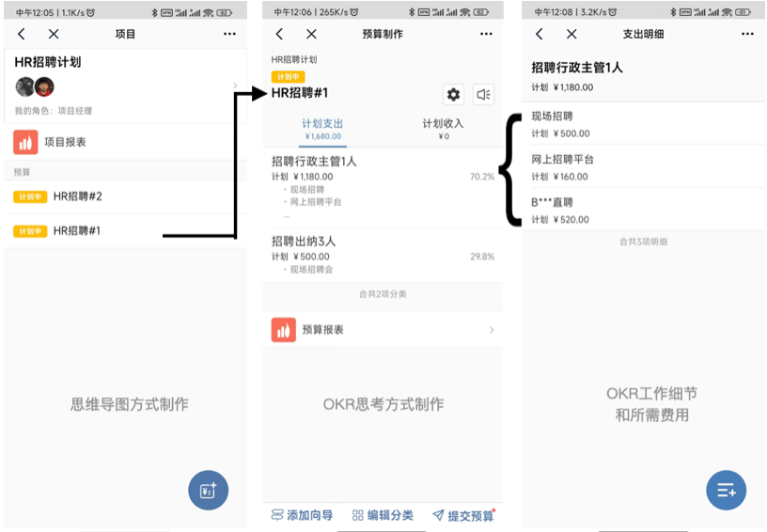Open budget settings gear icon
Viewport: 767px width, 532px height.
click(x=453, y=94)
